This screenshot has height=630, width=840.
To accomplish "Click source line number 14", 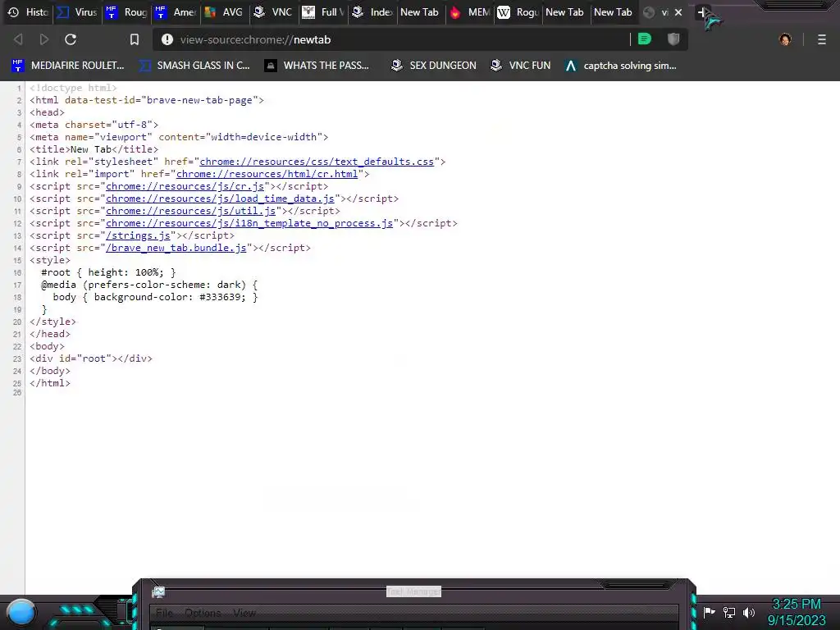I will pos(18,248).
